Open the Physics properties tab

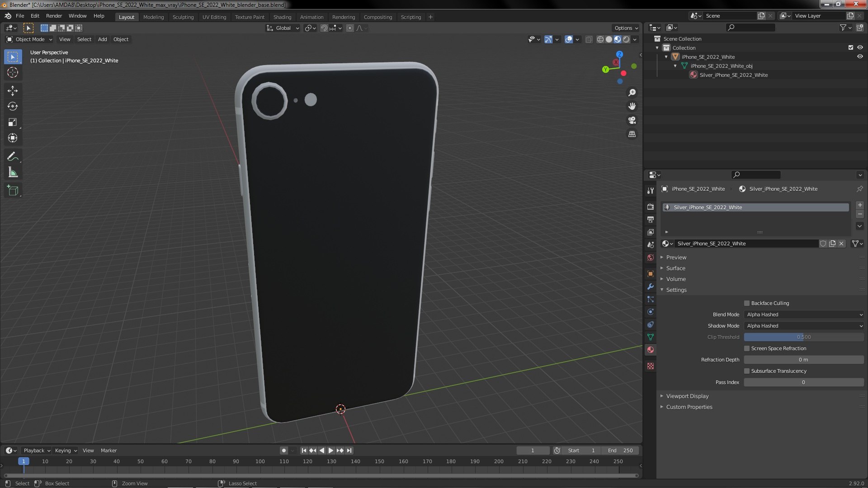651,312
